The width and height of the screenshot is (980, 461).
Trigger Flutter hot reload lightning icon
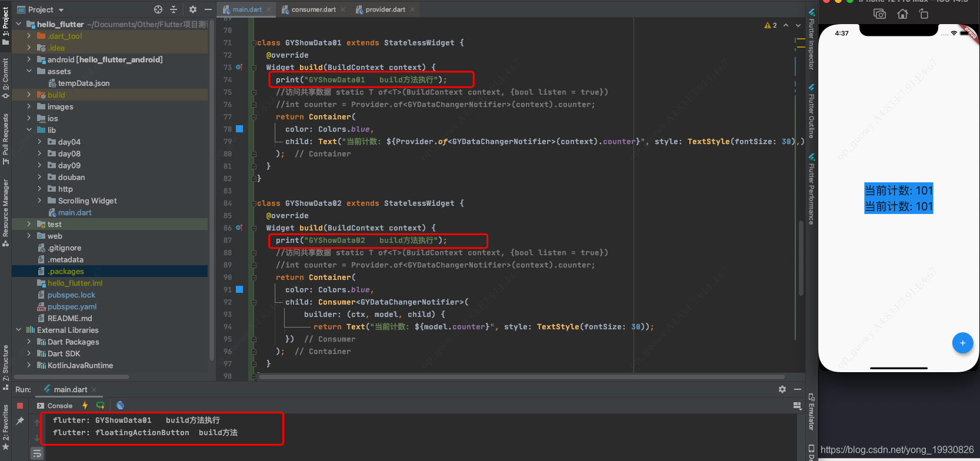click(85, 405)
